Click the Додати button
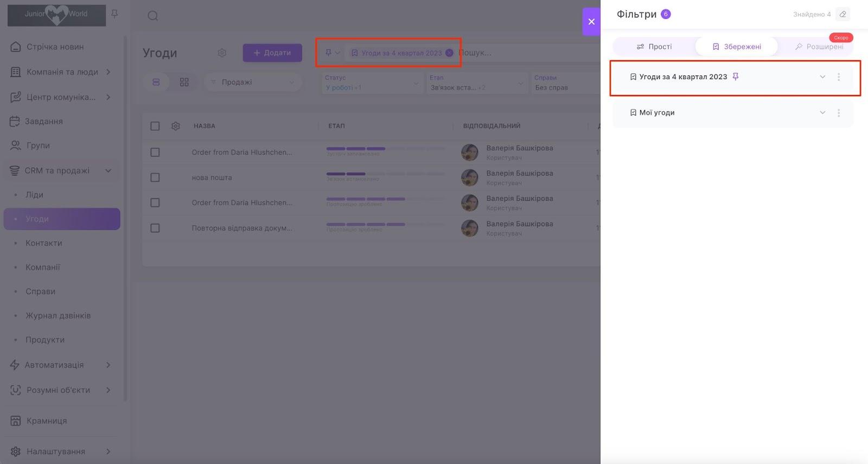 (272, 53)
